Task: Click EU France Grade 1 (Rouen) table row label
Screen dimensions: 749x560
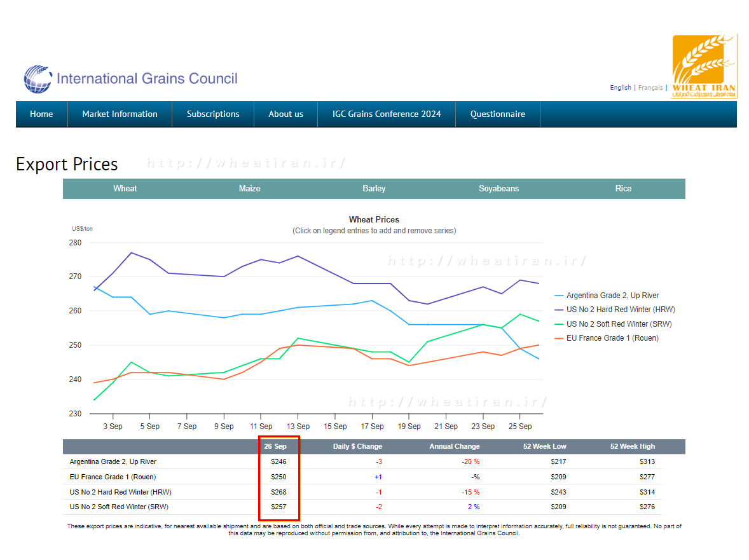Action: (x=113, y=477)
